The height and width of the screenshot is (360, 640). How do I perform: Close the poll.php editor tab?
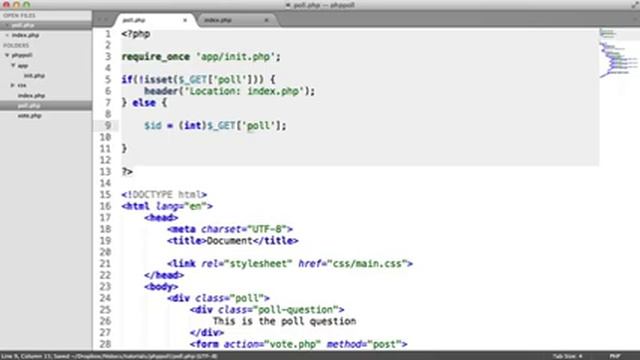click(x=185, y=20)
